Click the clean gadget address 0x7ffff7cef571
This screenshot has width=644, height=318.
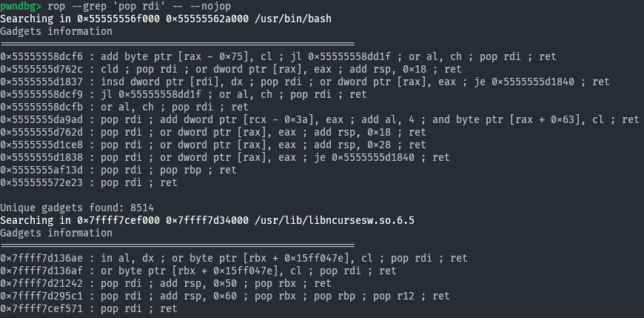click(44, 308)
